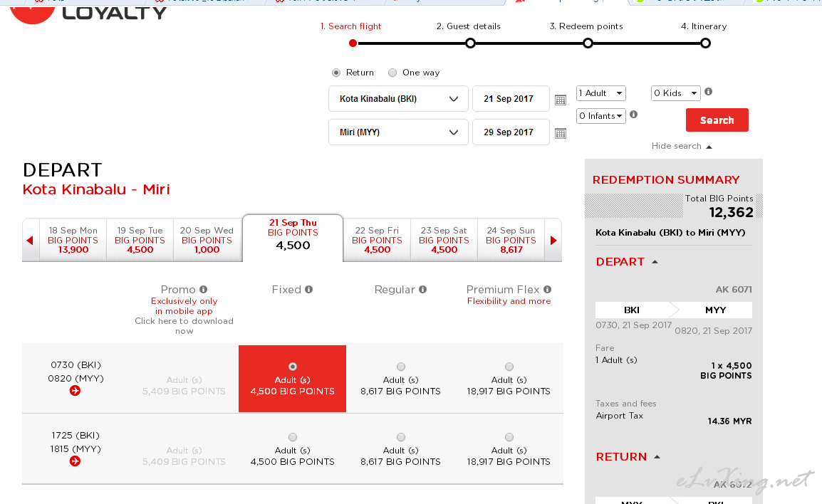Click the 0730, 21 Sep 2017 departure time
The image size is (822, 504).
(x=633, y=325)
